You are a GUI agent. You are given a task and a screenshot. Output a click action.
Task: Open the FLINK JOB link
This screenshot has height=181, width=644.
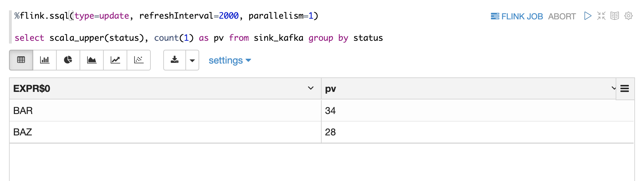517,16
